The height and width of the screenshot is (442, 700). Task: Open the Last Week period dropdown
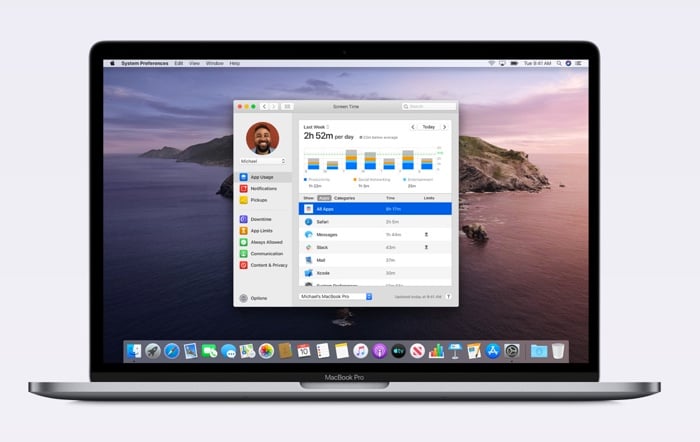click(x=316, y=127)
